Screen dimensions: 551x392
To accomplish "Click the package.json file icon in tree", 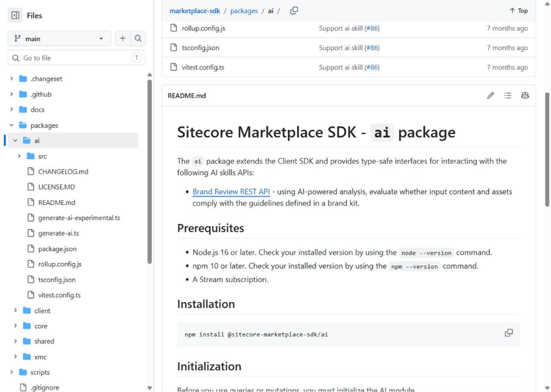I will [x=31, y=249].
